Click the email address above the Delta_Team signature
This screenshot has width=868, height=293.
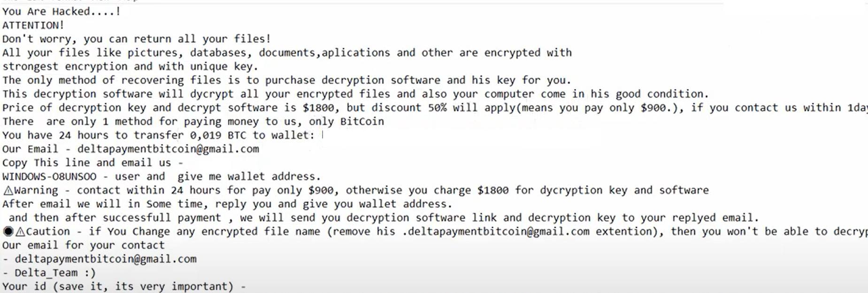106,259
